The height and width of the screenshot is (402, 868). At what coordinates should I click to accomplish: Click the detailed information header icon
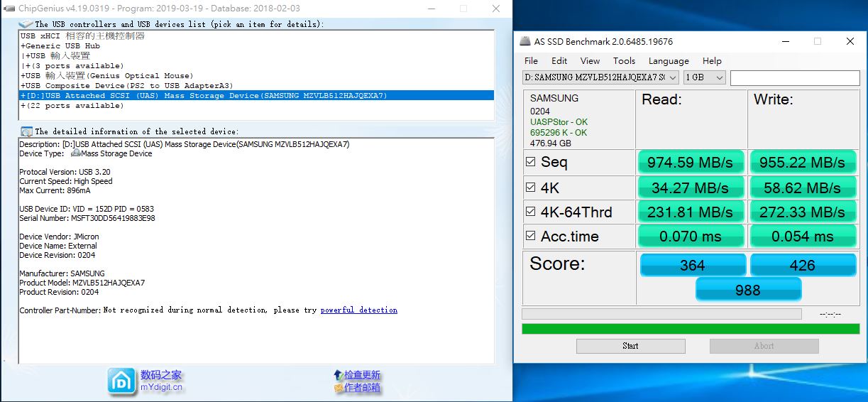[26, 131]
